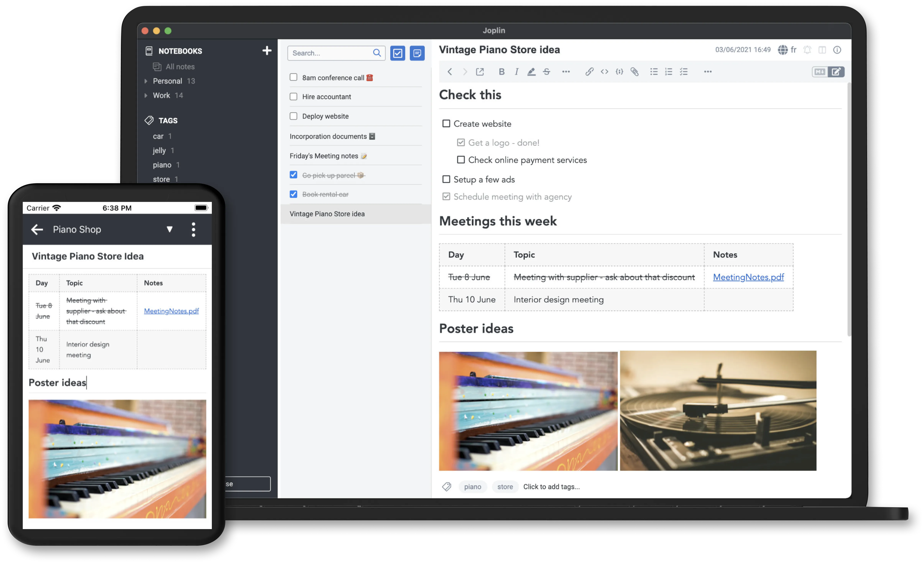924x563 pixels.
Task: Click the inline code formatting icon
Action: coord(605,71)
